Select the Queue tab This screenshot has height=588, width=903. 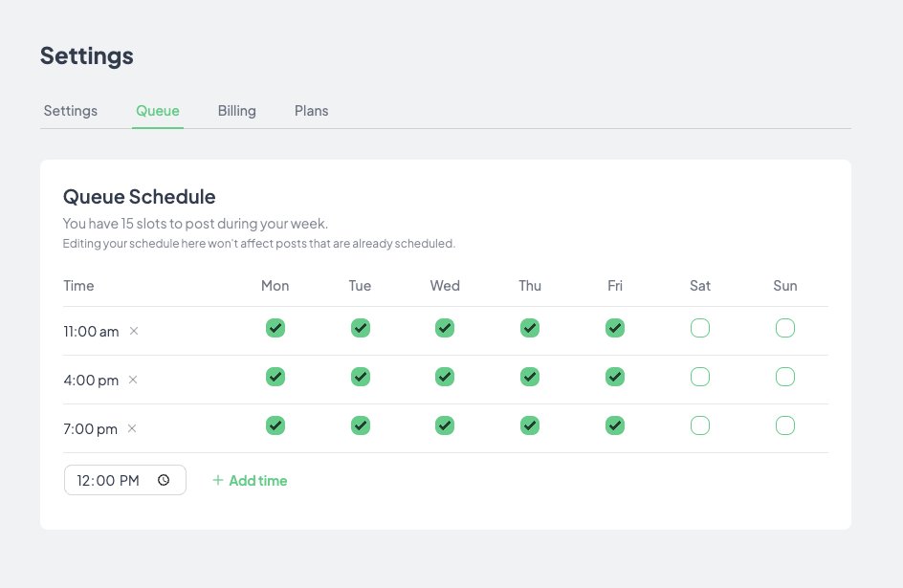(x=158, y=111)
